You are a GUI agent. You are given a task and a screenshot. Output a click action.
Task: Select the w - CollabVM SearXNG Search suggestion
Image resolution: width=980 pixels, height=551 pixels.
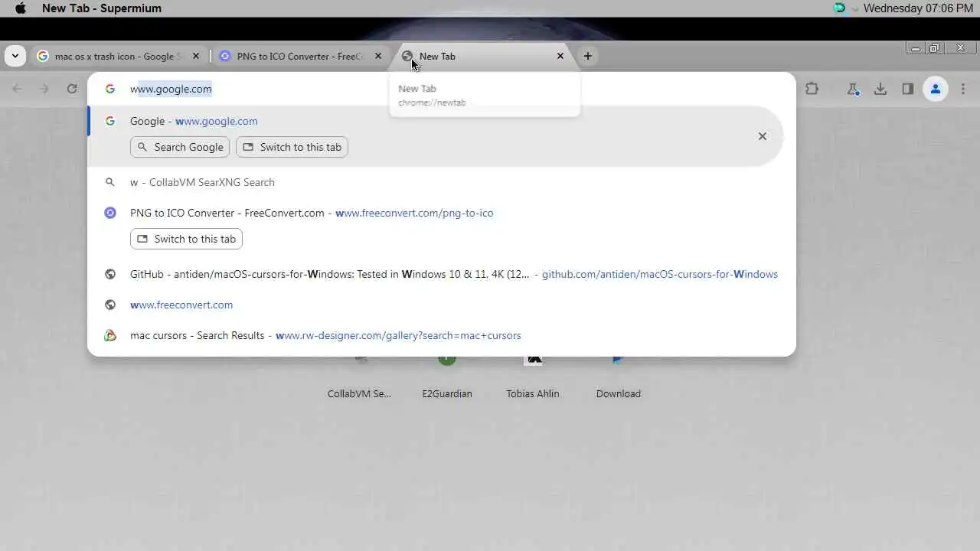point(442,182)
